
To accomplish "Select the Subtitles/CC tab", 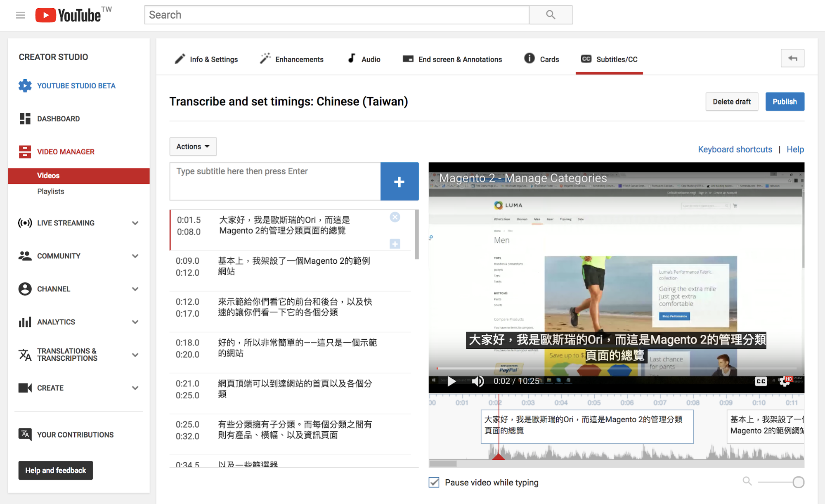I will (609, 59).
